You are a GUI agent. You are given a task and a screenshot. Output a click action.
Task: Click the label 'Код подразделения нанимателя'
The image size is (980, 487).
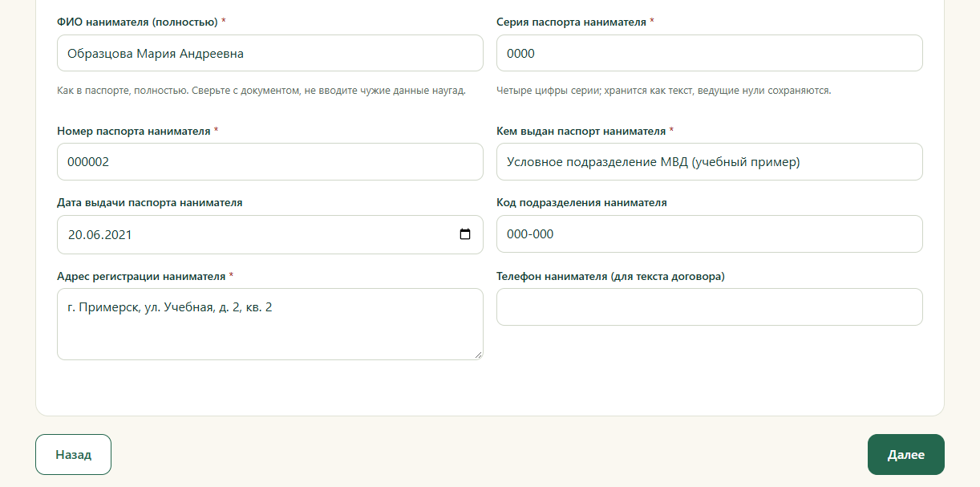581,203
